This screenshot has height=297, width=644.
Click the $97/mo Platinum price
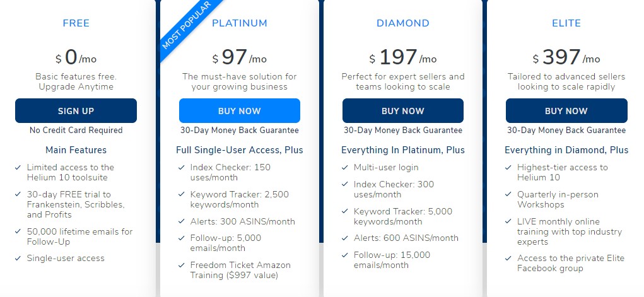(240, 57)
